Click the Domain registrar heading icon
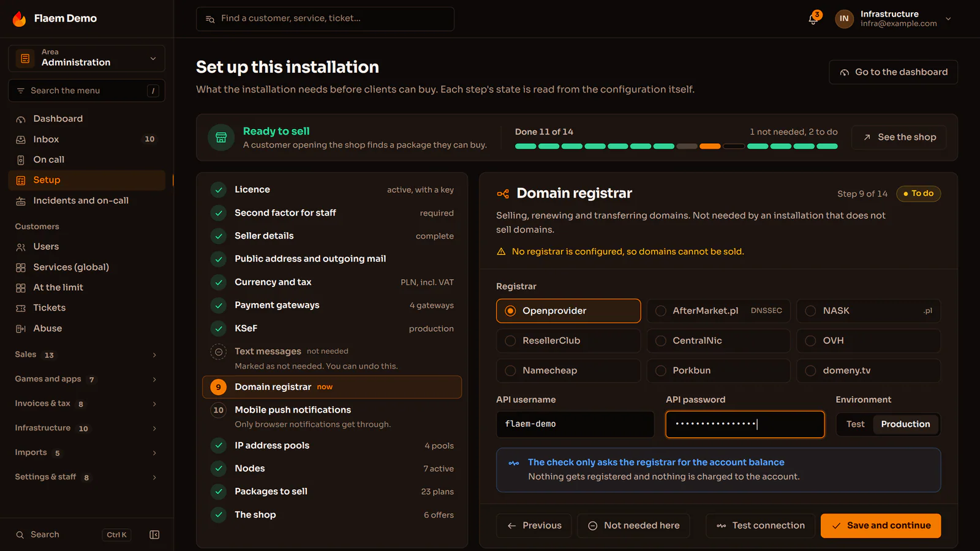The image size is (980, 551). coord(503,194)
